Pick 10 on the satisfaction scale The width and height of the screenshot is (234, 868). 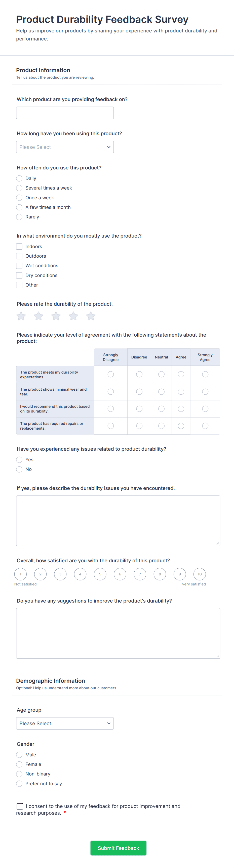200,574
